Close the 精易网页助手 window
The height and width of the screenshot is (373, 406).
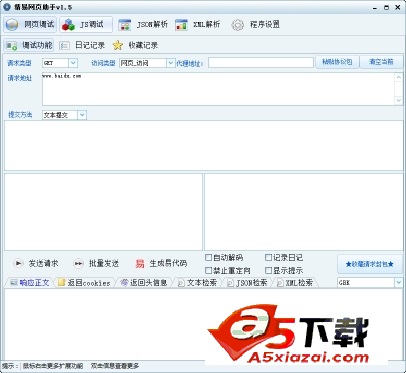pos(397,7)
